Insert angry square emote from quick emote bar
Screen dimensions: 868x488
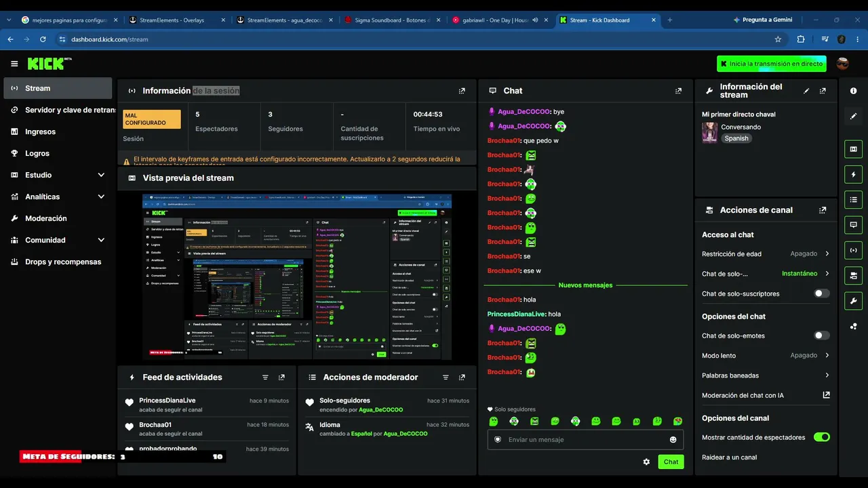[534, 422]
